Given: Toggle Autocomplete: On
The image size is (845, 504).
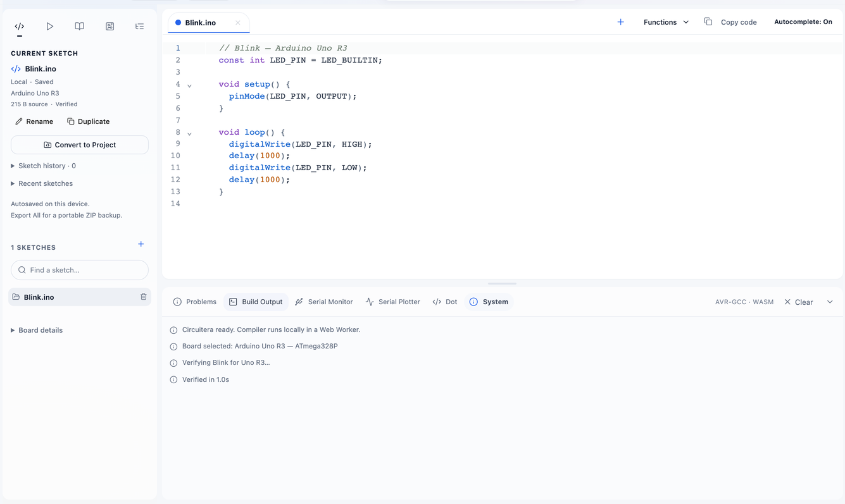Looking at the screenshot, I should pos(803,22).
